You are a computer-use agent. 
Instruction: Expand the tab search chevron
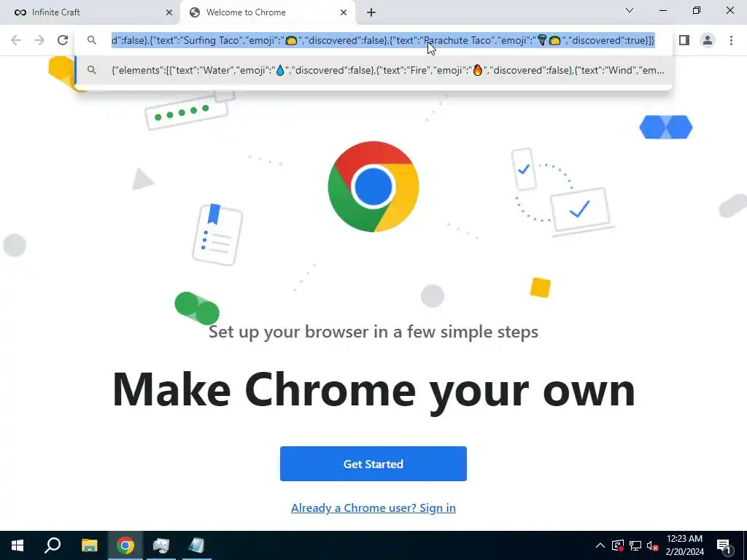coord(630,10)
